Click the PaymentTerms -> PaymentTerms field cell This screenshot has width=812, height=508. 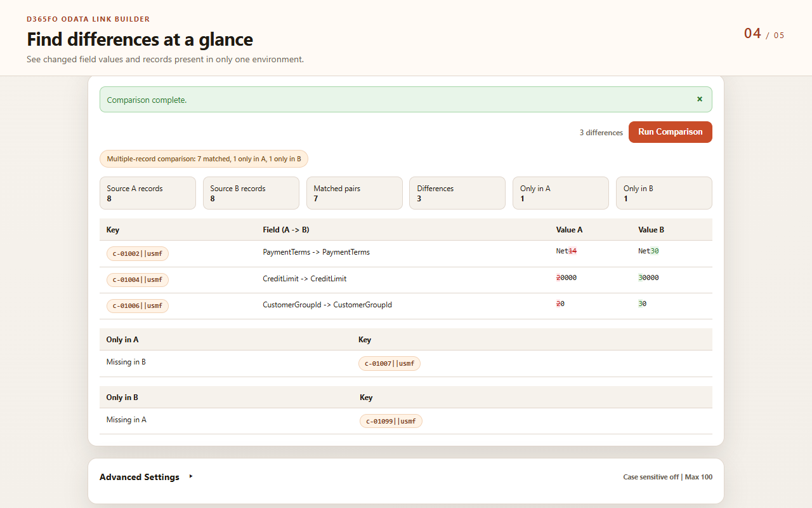point(316,252)
